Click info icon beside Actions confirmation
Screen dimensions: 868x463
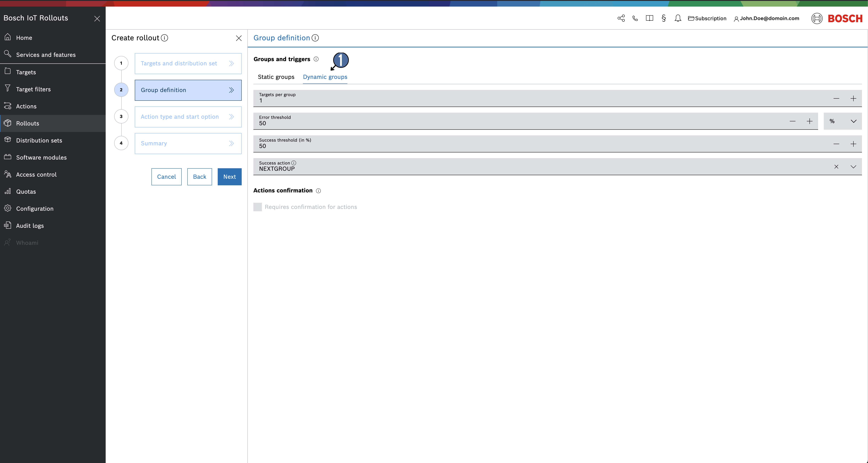click(x=318, y=191)
